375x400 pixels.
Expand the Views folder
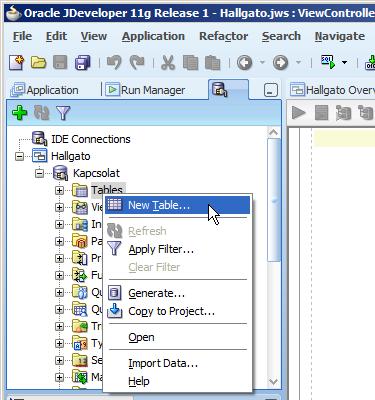point(59,207)
